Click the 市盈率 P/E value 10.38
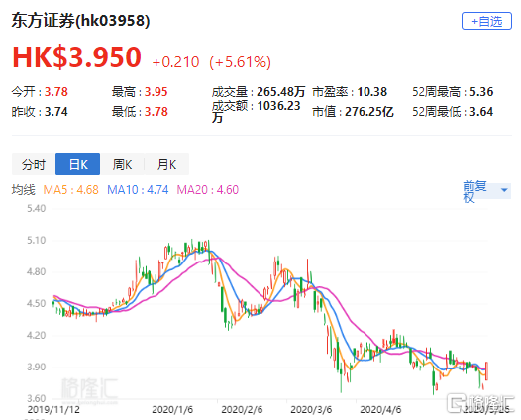This screenshot has height=420, width=521. pyautogui.click(x=372, y=92)
